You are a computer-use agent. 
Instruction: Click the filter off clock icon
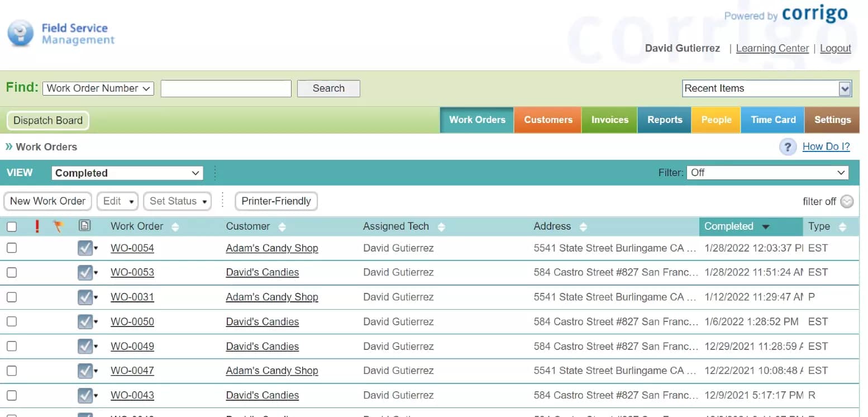coord(847,201)
